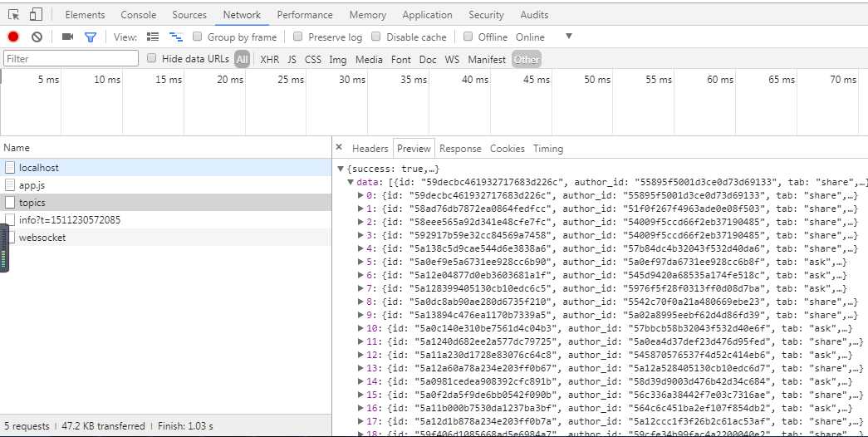Viewport: 868px width, 437px height.
Task: Switch to the Security tab
Action: coord(486,15)
